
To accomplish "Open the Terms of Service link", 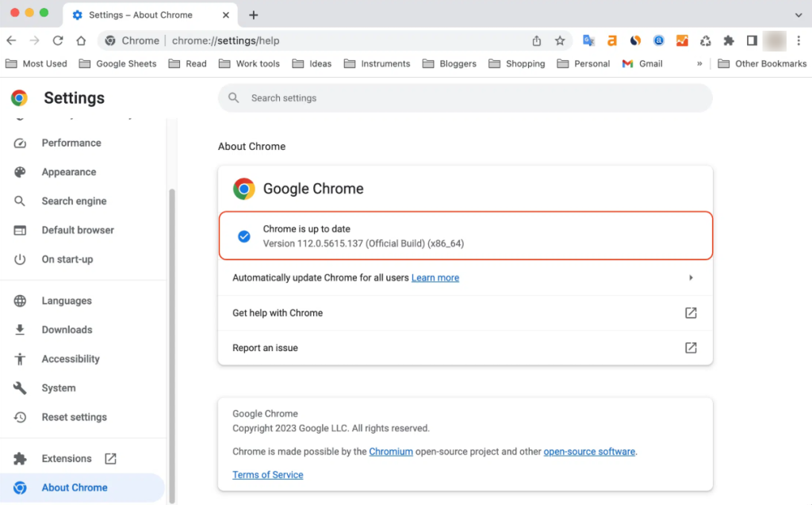I will tap(267, 475).
